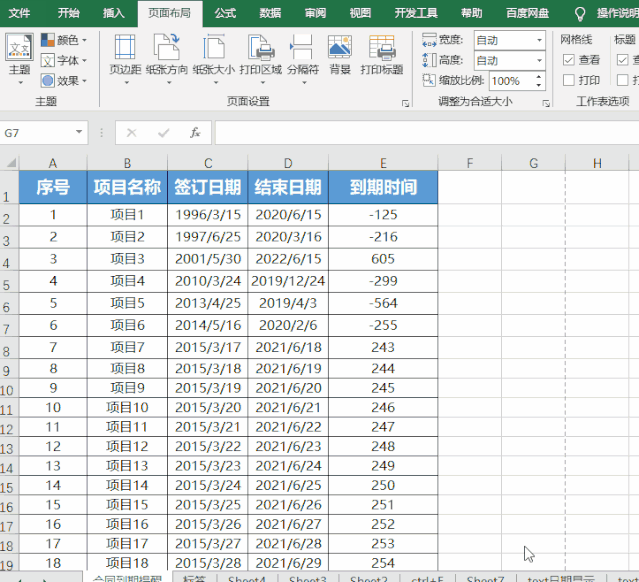Screen dimensions: 639x582
Task: Open the 文件 tab
Action: 19,13
